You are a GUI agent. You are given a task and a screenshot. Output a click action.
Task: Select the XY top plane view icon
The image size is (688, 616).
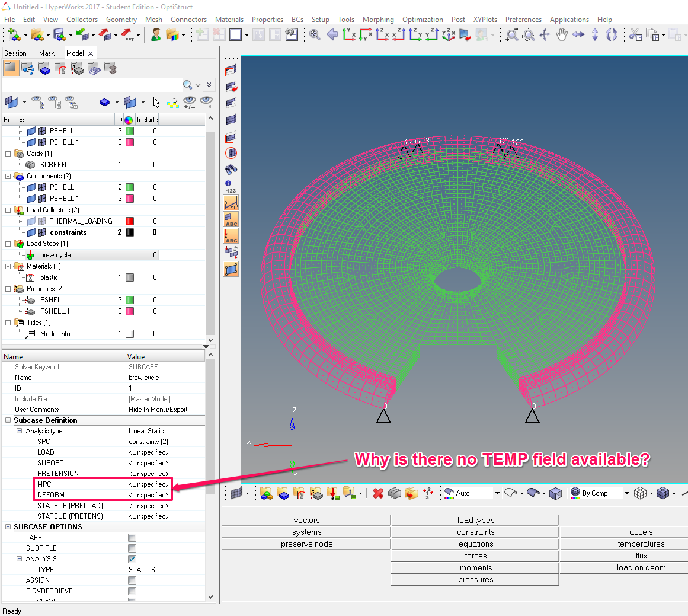click(x=349, y=35)
